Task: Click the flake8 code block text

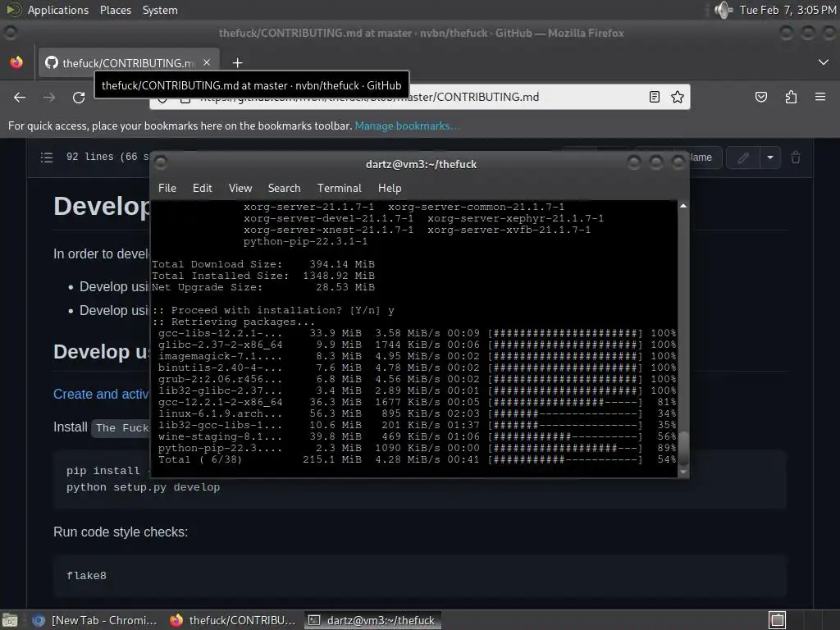Action: tap(86, 576)
